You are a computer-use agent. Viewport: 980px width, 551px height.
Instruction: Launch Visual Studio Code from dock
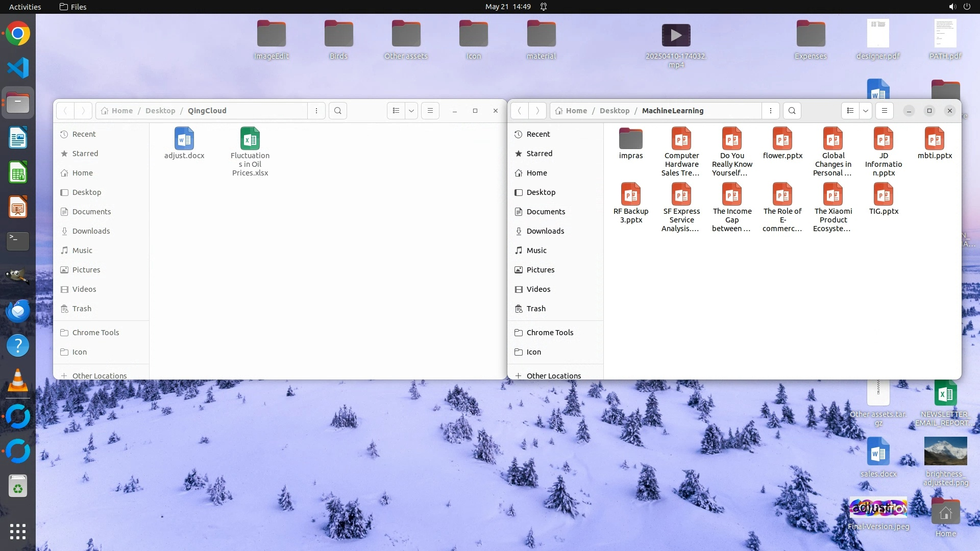coord(18,68)
